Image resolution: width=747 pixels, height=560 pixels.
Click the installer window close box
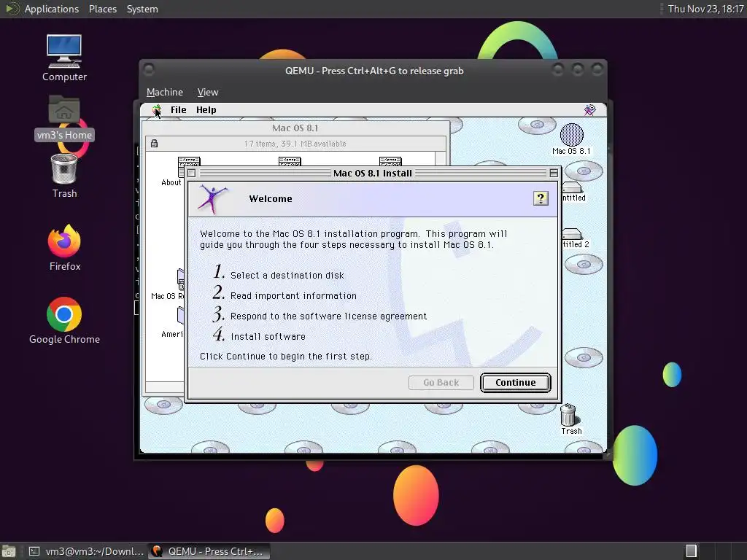point(192,174)
